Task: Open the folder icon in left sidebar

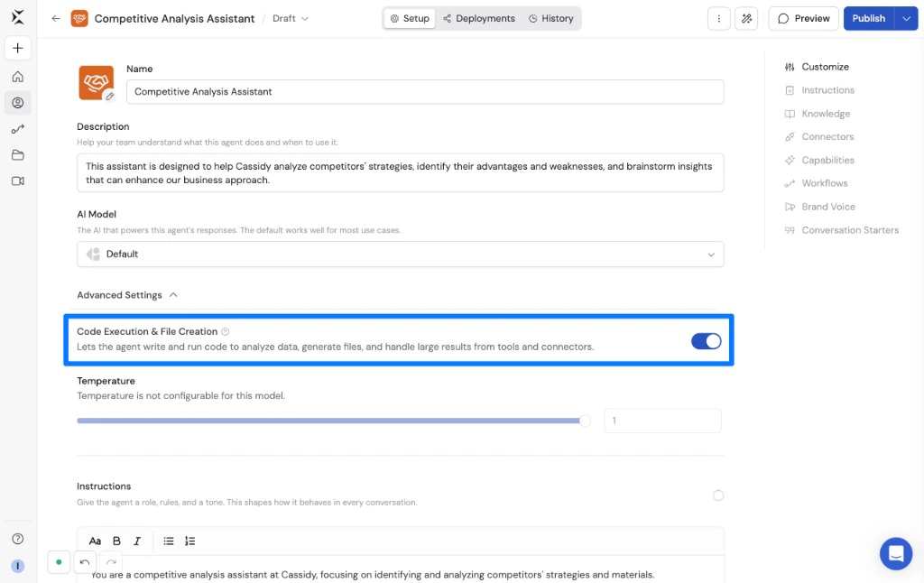Action: (x=18, y=155)
